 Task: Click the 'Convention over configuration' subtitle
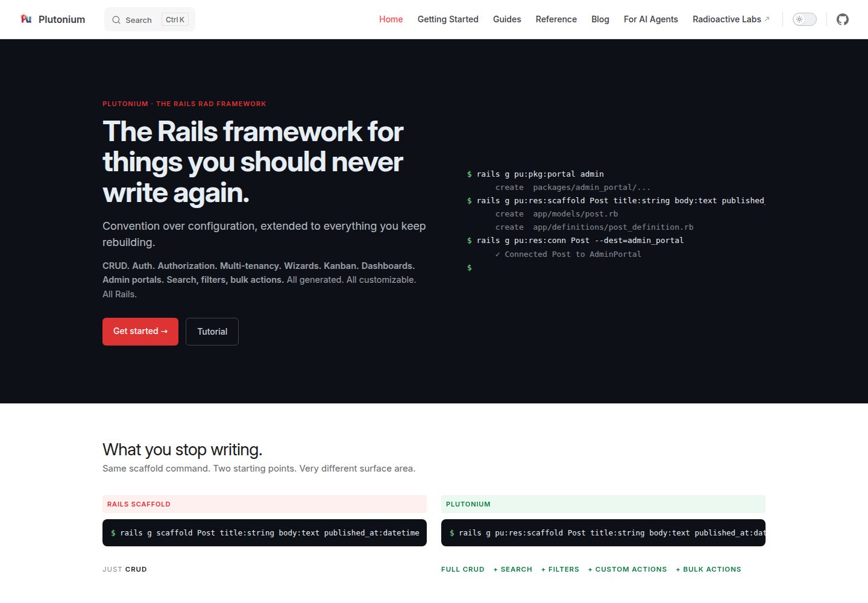264,234
